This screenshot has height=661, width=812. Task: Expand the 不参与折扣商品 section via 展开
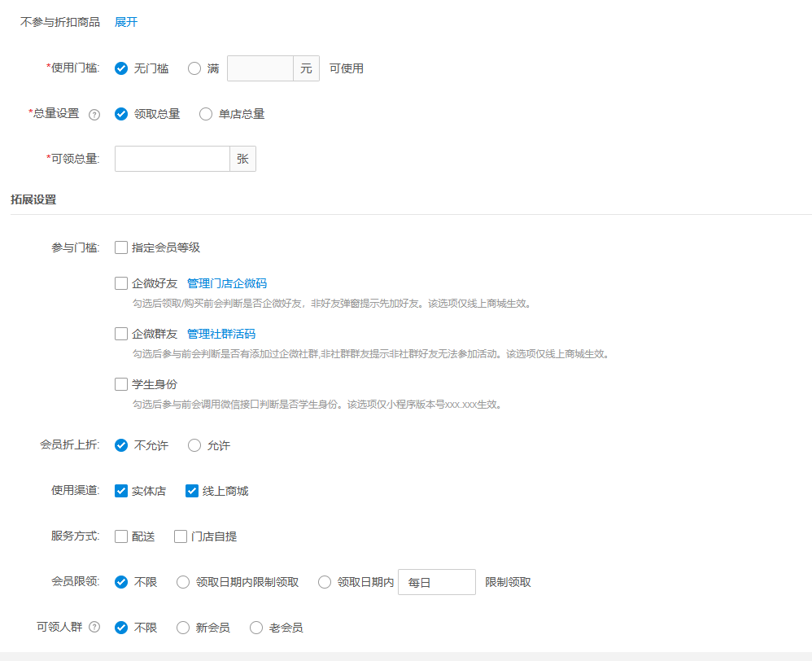[x=124, y=23]
